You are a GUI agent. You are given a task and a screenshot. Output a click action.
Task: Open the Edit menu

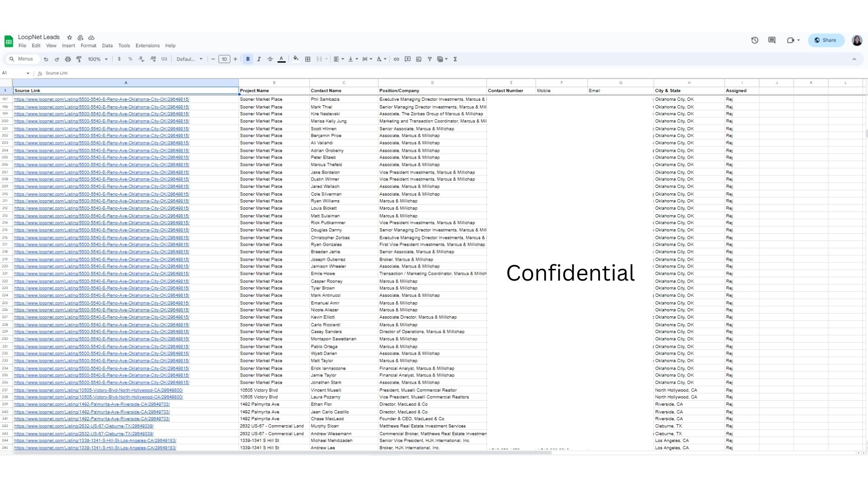(x=36, y=46)
